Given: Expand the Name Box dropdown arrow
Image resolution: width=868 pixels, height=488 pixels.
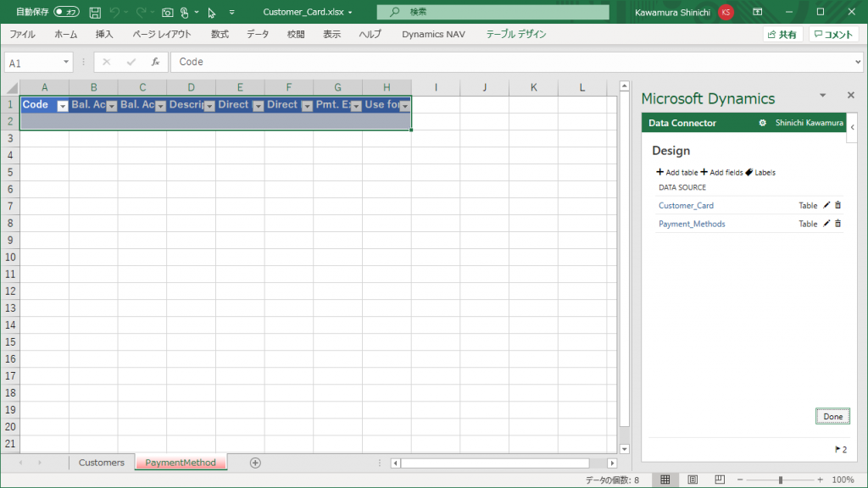Looking at the screenshot, I should pos(66,62).
